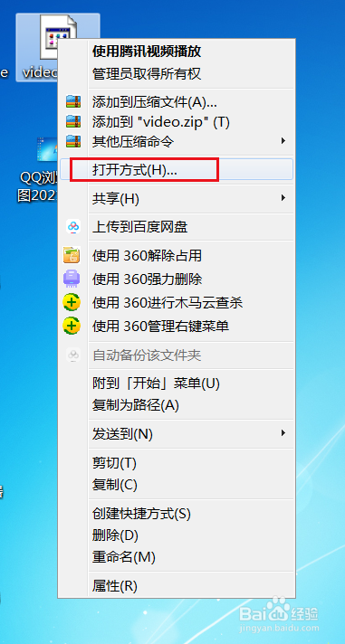Click the 360 icon beside 木马云查杀
The width and height of the screenshot is (345, 644).
click(x=72, y=303)
